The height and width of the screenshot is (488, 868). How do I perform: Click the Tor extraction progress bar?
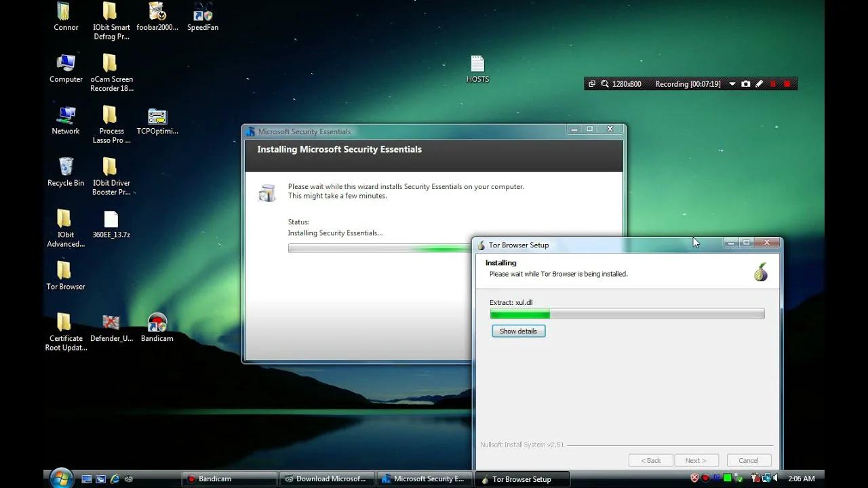pyautogui.click(x=627, y=313)
